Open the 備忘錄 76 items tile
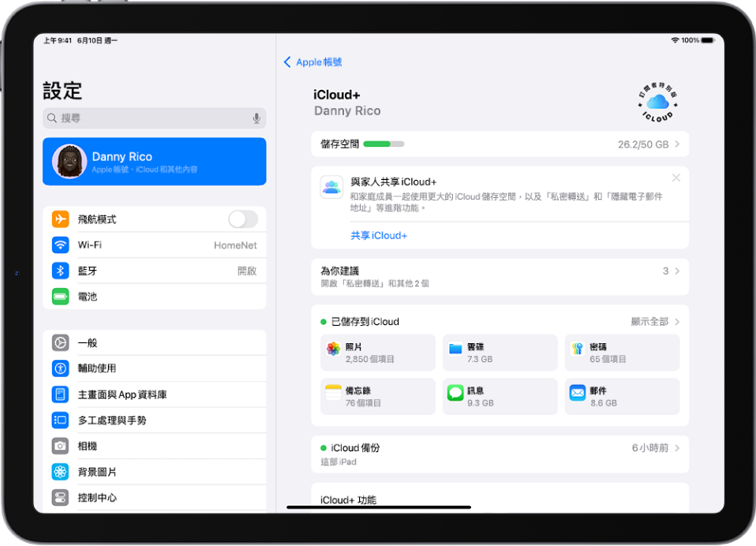The height and width of the screenshot is (546, 756). coord(377,397)
